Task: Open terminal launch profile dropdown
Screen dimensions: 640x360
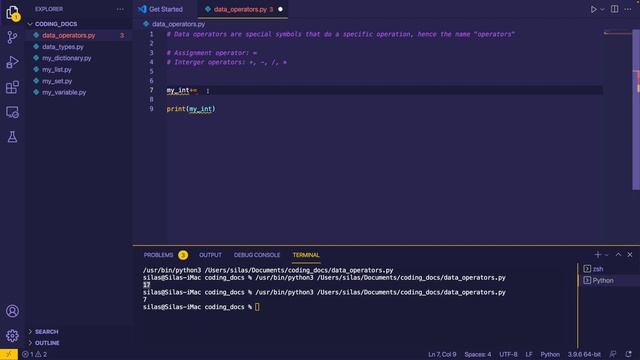Action: coord(606,255)
